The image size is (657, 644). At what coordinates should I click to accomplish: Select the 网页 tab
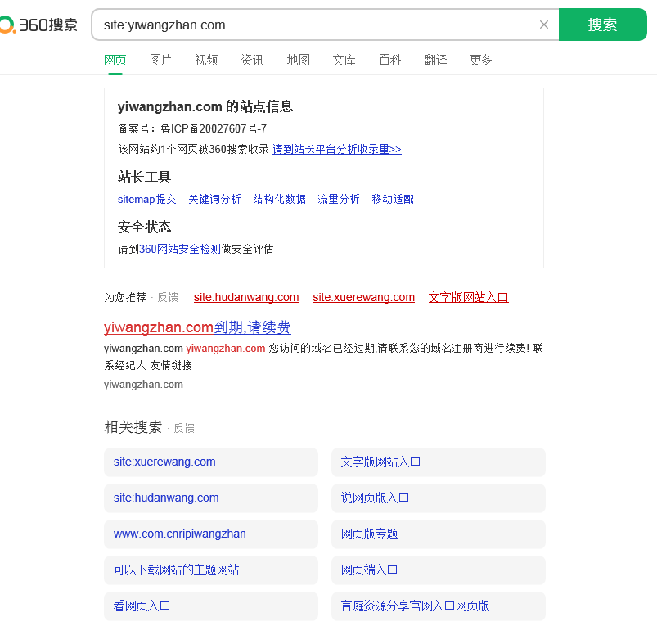click(x=115, y=61)
